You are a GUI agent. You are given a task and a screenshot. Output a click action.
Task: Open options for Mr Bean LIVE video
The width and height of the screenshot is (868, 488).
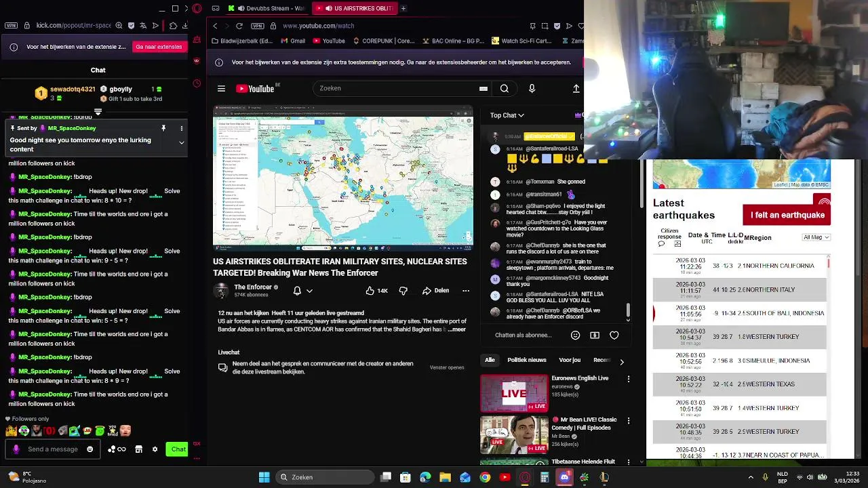(x=629, y=421)
